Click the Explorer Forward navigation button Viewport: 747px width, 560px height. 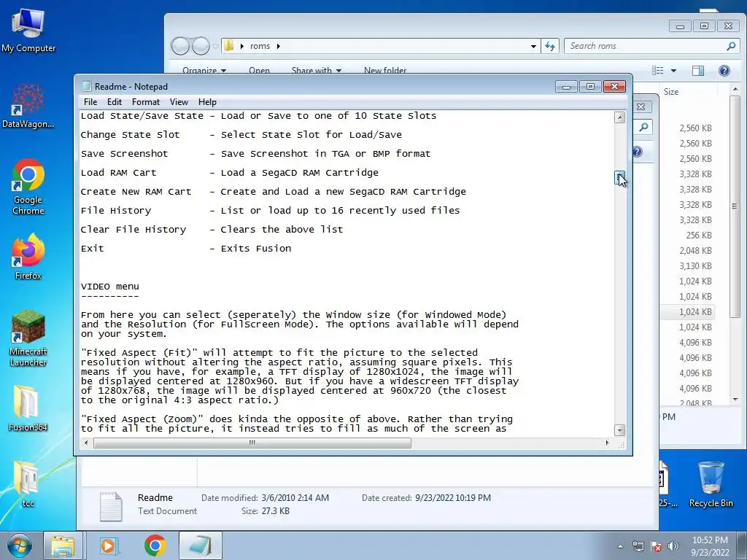coord(201,46)
